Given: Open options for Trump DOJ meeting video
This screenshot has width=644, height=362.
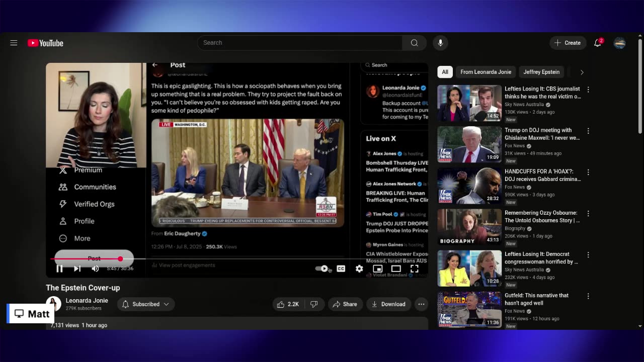Looking at the screenshot, I should click(588, 131).
